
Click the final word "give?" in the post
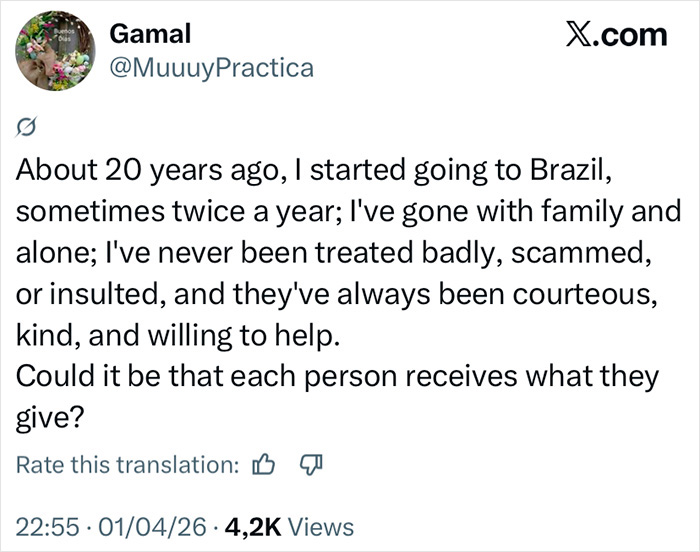pyautogui.click(x=49, y=418)
